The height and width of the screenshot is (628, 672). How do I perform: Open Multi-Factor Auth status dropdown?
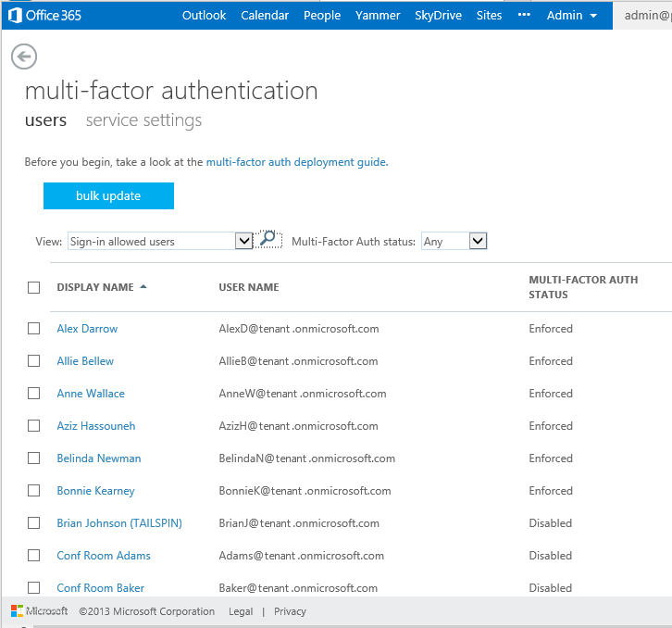[x=478, y=241]
